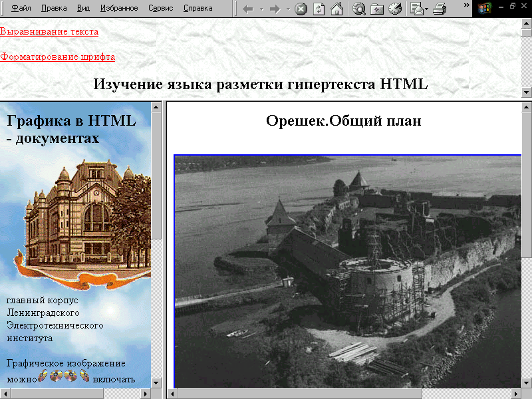Image resolution: width=532 pixels, height=399 pixels.
Task: Open the History pane
Action: [x=395, y=9]
